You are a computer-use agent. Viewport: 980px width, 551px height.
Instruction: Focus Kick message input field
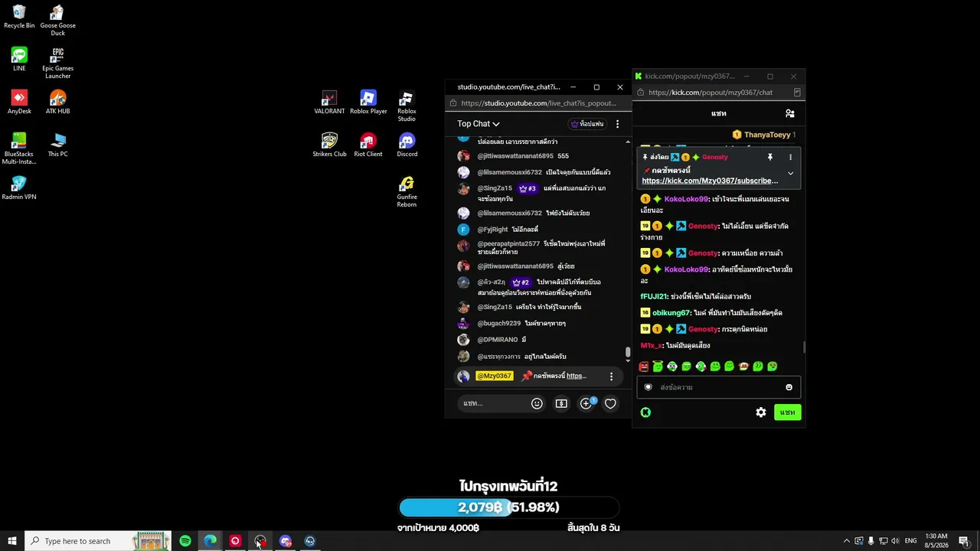(x=719, y=387)
